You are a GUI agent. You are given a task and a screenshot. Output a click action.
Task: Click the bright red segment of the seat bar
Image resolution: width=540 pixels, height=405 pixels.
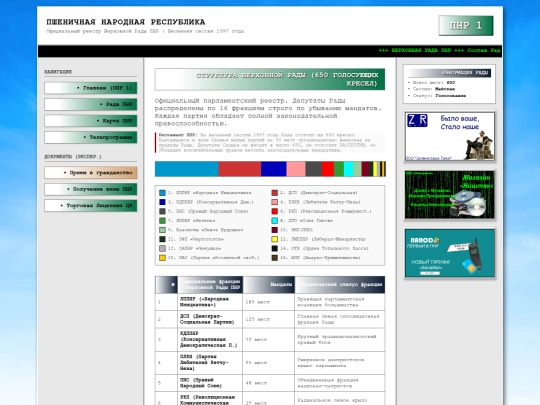(x=328, y=169)
